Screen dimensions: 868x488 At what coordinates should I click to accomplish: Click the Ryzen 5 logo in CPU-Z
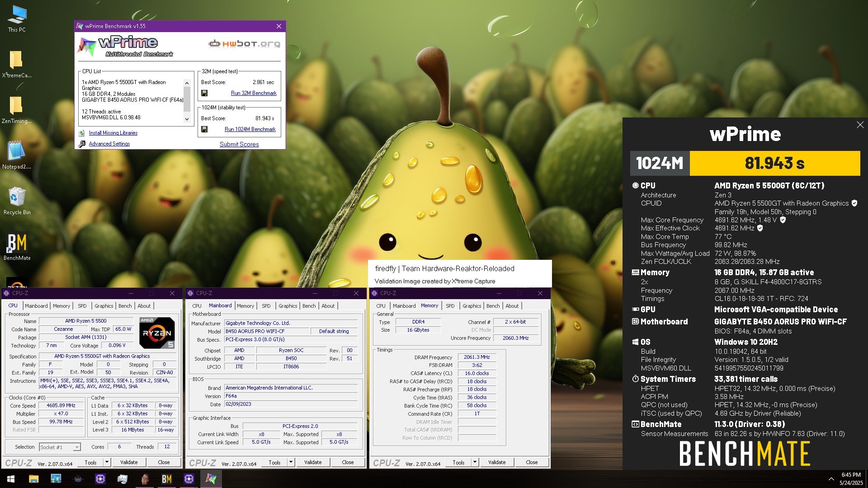pos(157,333)
